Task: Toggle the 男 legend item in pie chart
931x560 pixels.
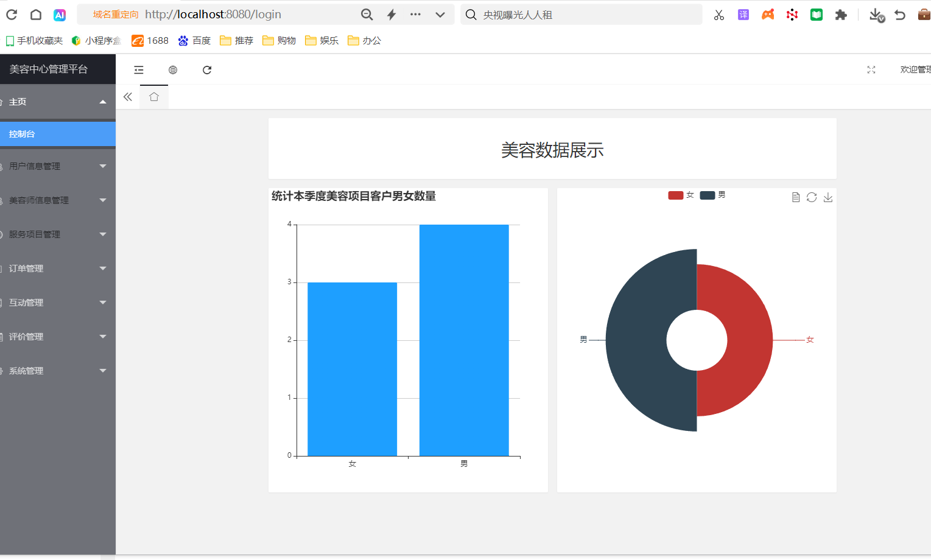Action: click(x=712, y=195)
